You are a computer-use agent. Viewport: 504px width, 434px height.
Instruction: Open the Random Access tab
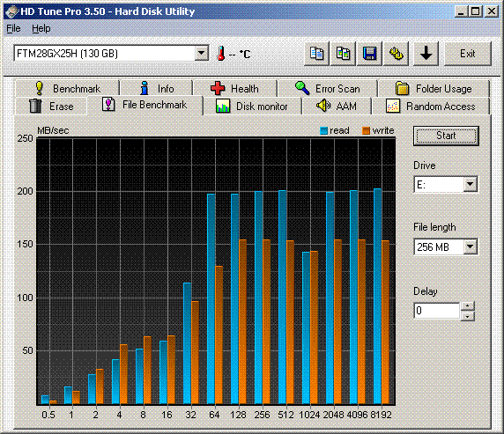(431, 106)
